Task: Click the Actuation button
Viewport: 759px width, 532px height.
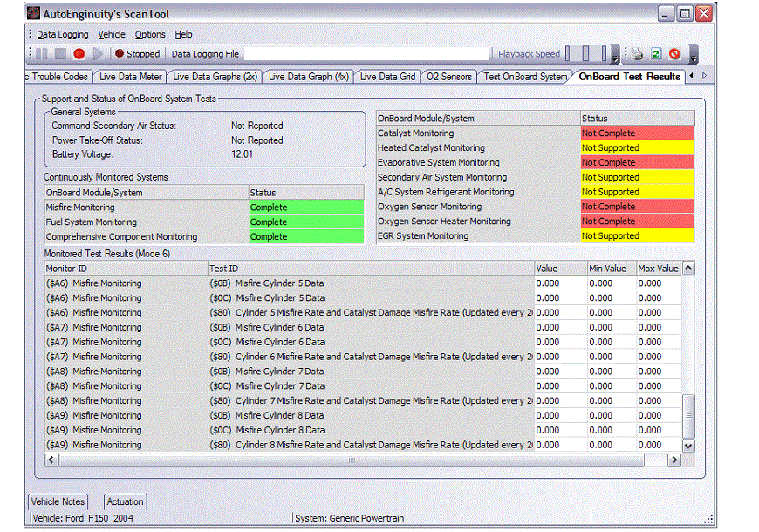Action: [126, 502]
